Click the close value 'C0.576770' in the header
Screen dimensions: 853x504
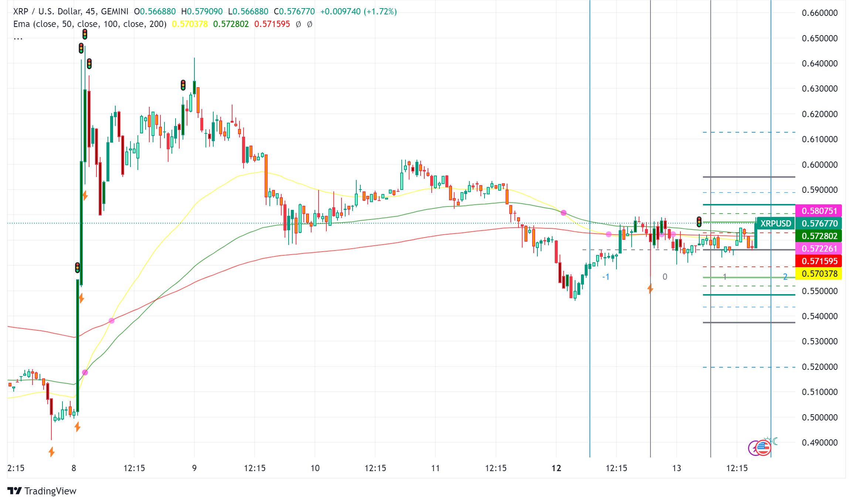[x=294, y=11]
